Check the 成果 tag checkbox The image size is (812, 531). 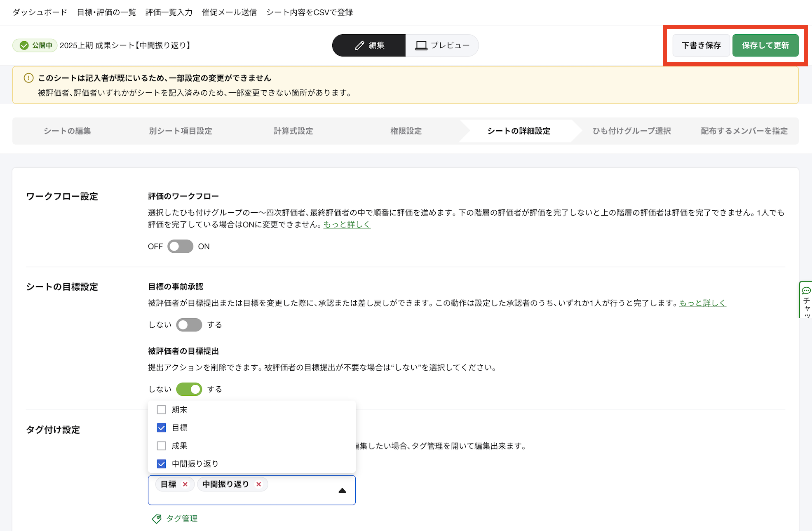(162, 446)
